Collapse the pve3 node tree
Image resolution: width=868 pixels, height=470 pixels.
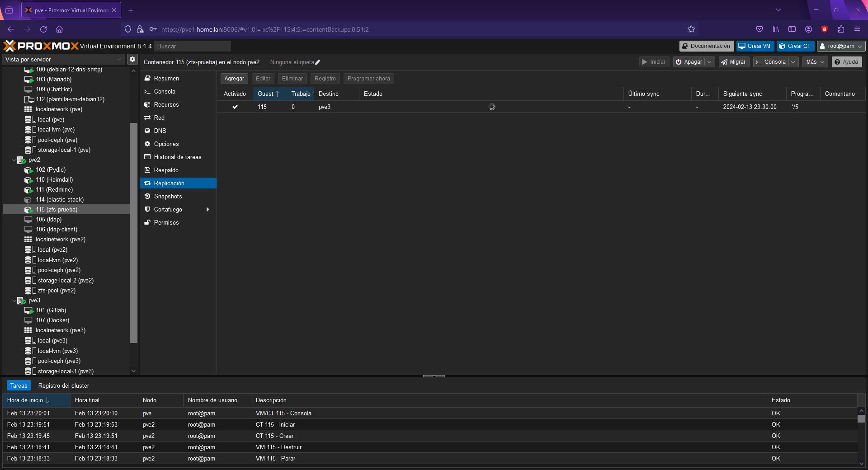(14, 301)
